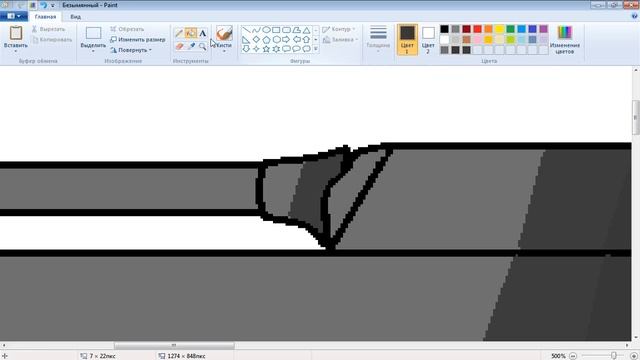
Task: Click the Paste (Вставить) clipboard icon
Action: [x=16, y=33]
